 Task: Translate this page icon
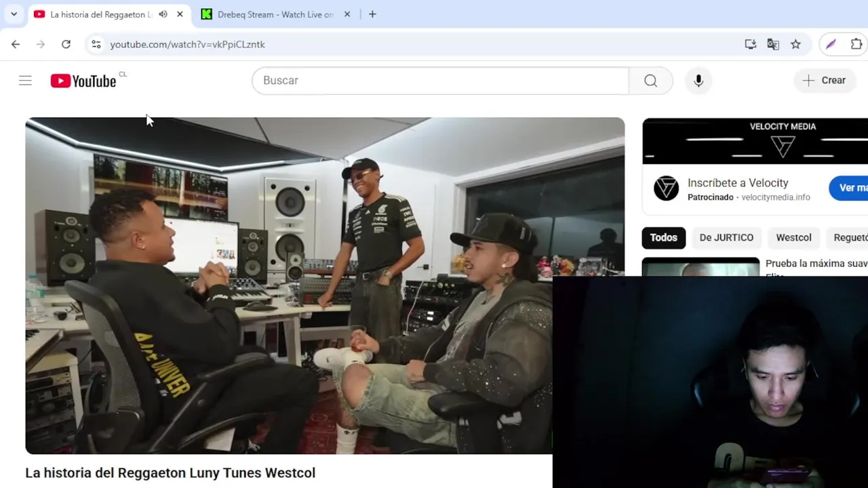click(773, 44)
